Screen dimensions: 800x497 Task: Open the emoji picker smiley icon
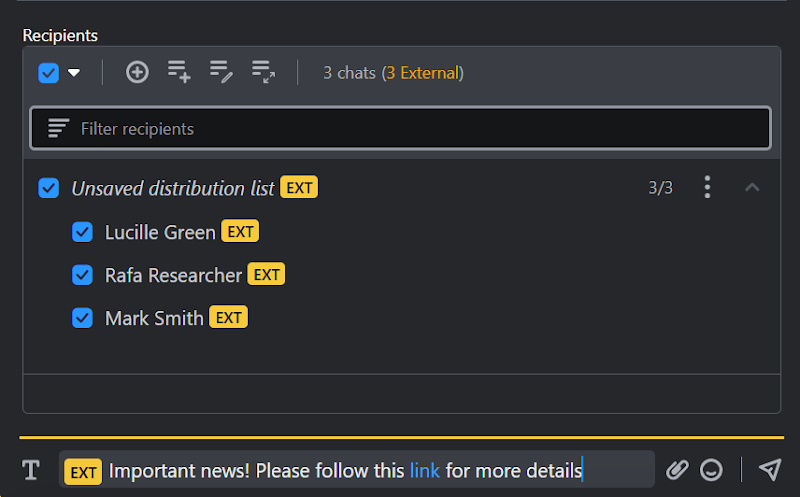[711, 470]
